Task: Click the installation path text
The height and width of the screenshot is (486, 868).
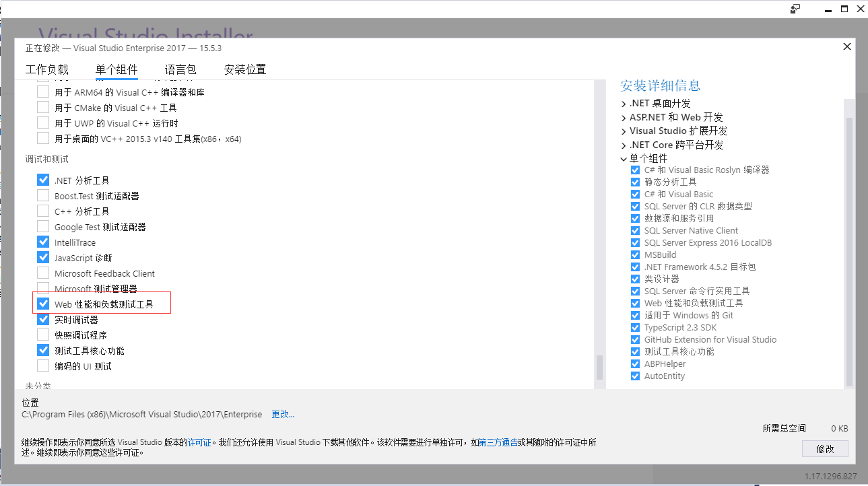Action: click(x=143, y=414)
